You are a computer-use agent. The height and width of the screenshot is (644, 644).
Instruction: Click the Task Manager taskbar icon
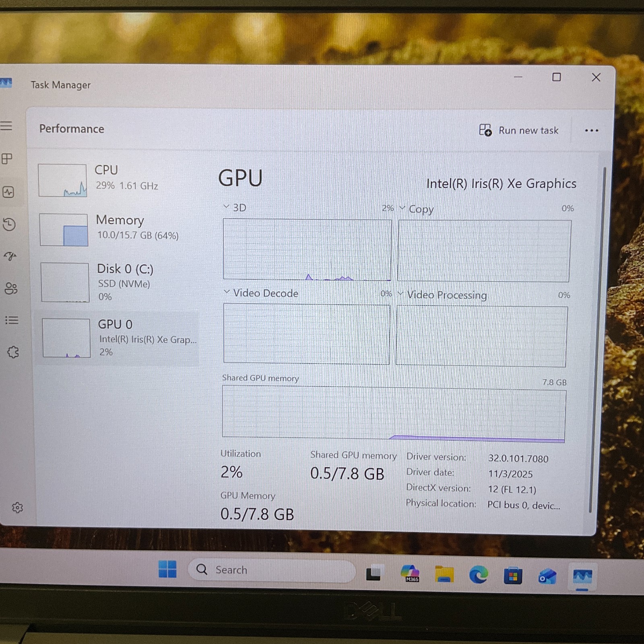(x=582, y=577)
